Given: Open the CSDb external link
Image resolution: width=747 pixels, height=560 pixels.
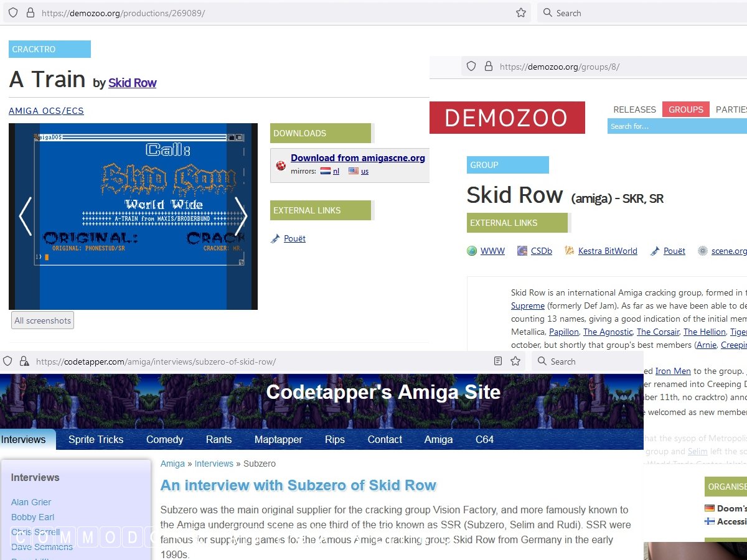Looking at the screenshot, I should (541, 251).
